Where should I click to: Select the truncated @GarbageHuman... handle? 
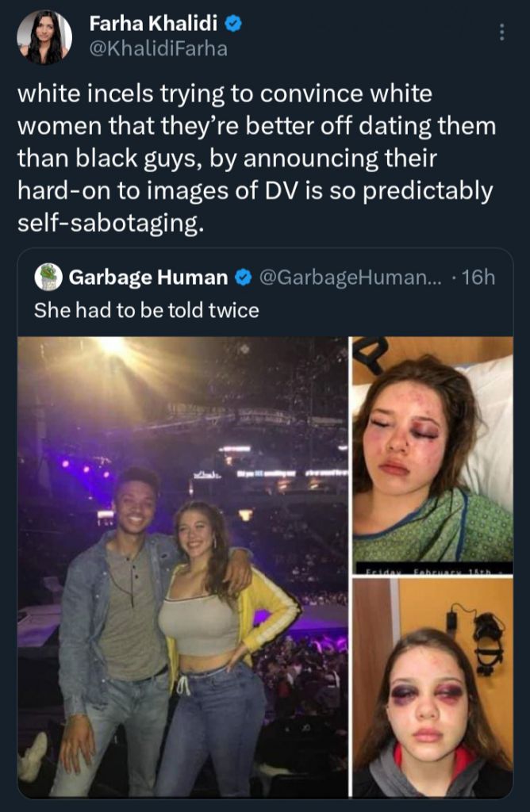pos(343,278)
